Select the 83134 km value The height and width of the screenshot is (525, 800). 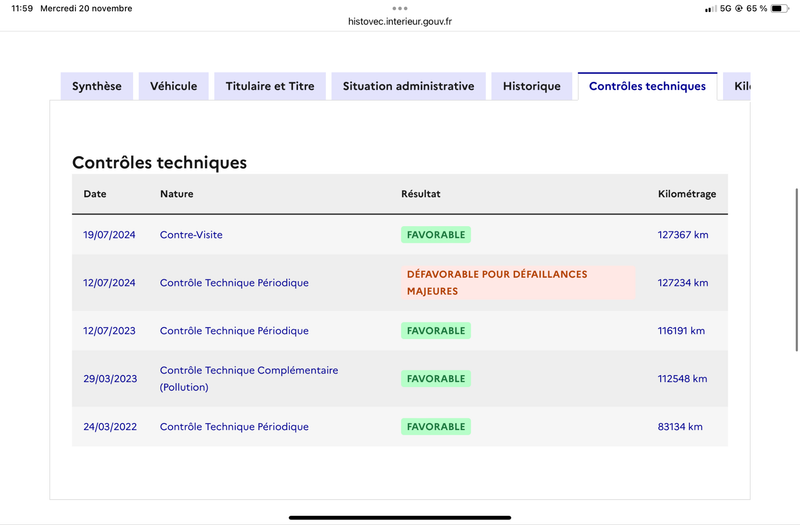[680, 427]
